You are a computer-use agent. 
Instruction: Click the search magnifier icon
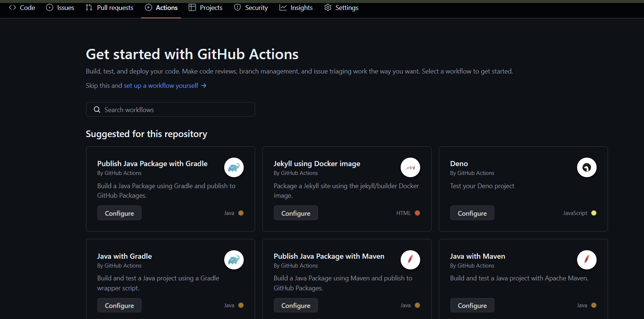tap(97, 110)
